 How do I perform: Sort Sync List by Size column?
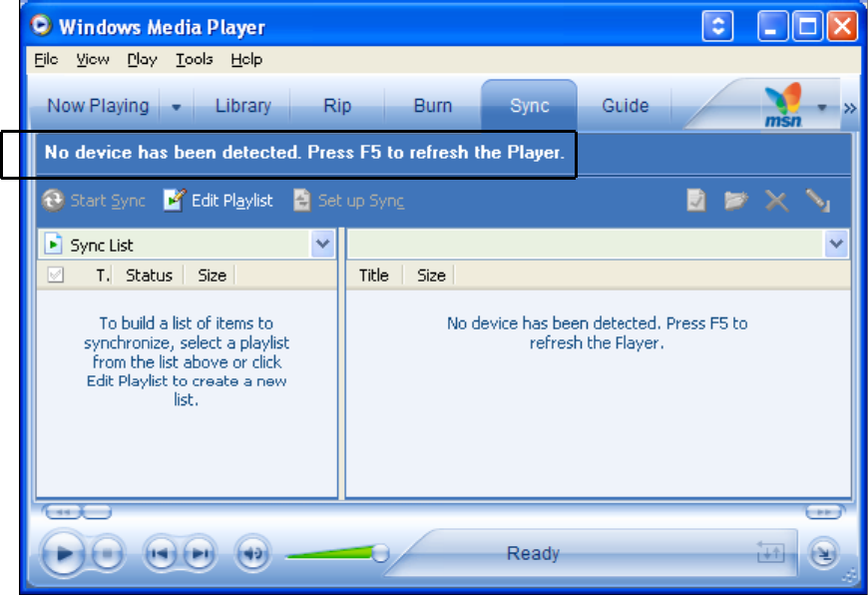(x=212, y=275)
